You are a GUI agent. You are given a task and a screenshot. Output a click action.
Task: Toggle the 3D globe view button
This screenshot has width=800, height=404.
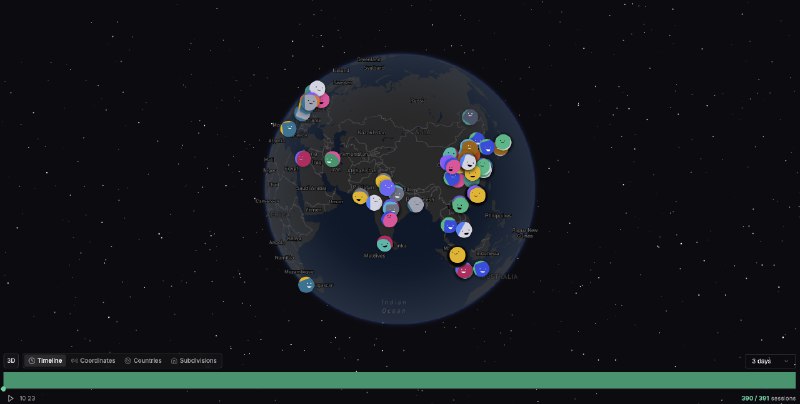click(11, 360)
